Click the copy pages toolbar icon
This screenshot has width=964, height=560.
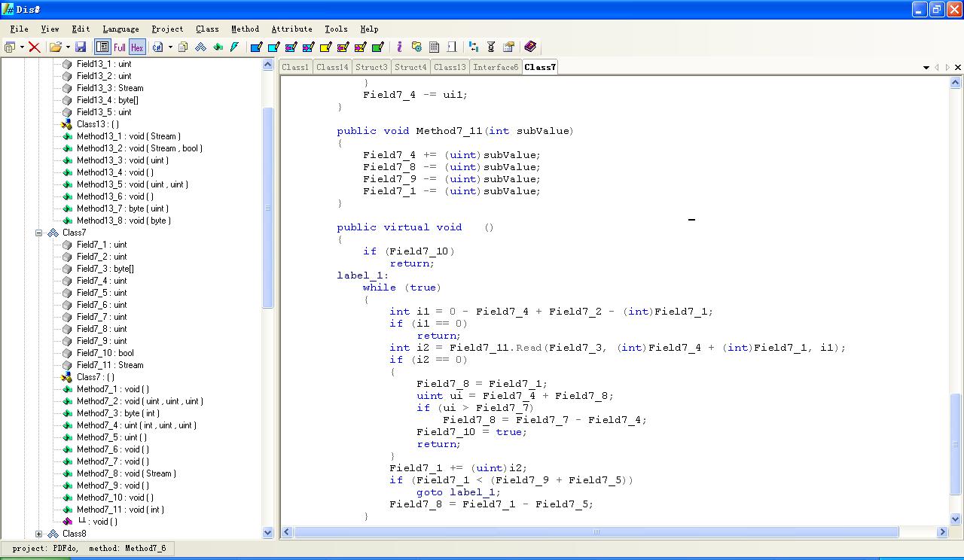click(x=183, y=47)
